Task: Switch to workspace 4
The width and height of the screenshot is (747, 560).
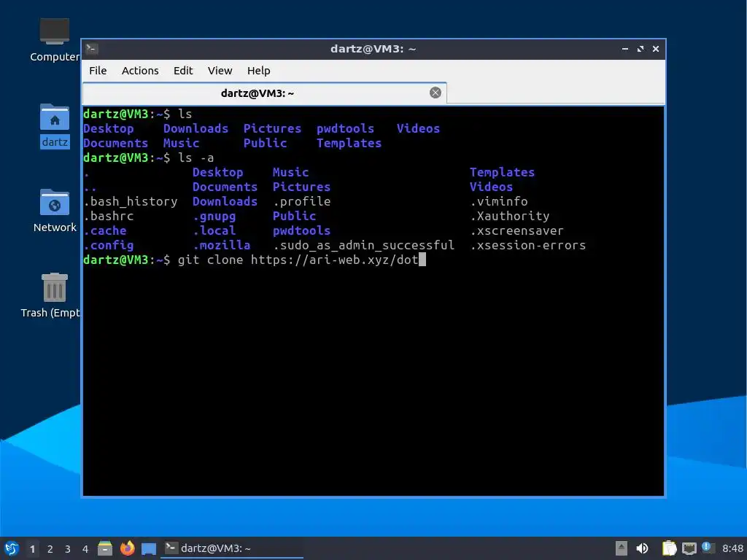Action: pos(85,549)
